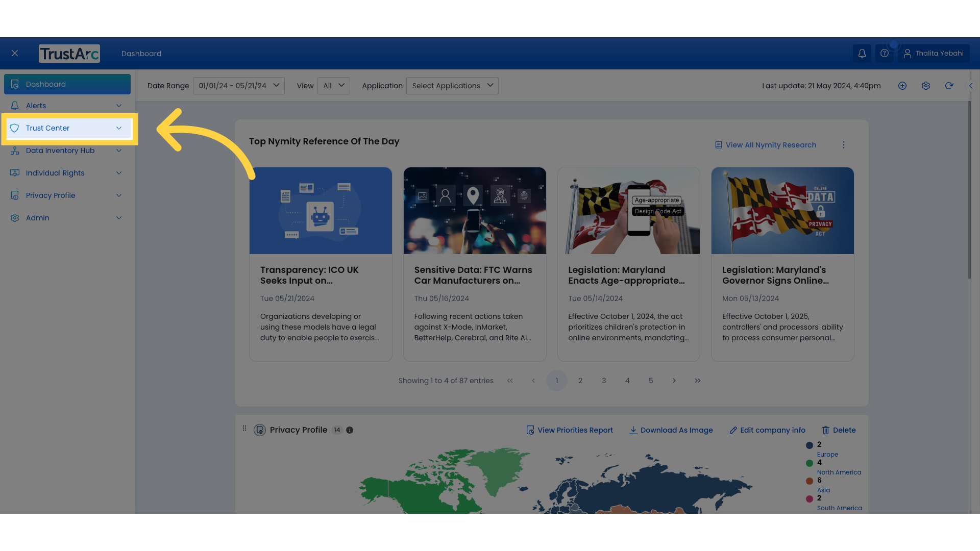Viewport: 980px width, 551px height.
Task: Click the Privacy Profile info icon
Action: pyautogui.click(x=350, y=430)
